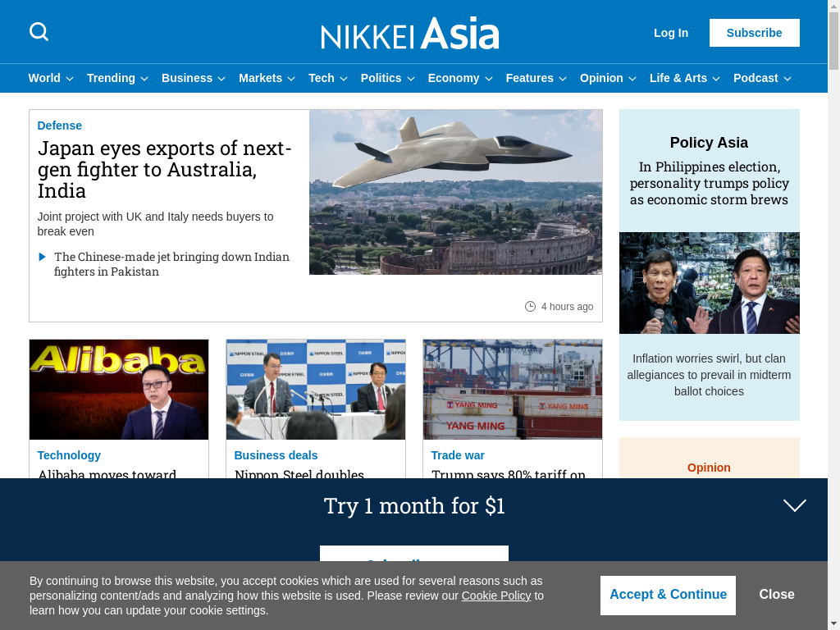Click the page vertical scrollbar thumb
Viewport: 840px width, 630px height.
(834, 40)
